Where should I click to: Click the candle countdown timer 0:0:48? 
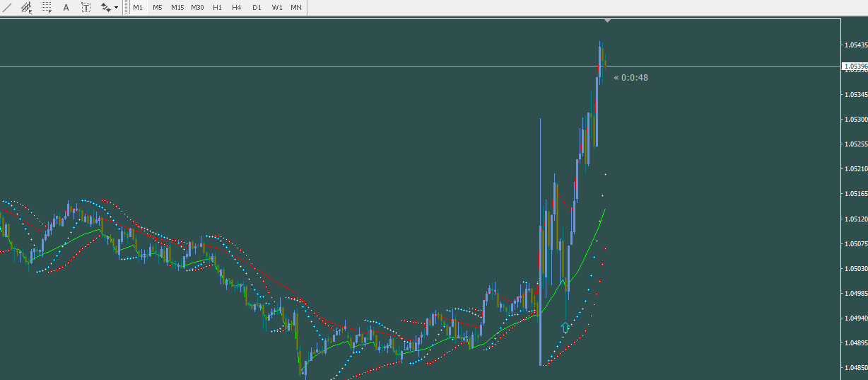pyautogui.click(x=631, y=78)
